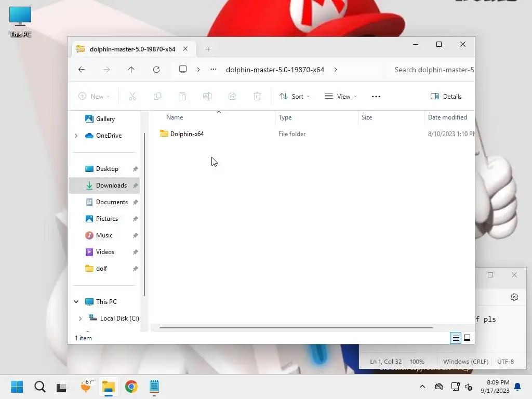Expand the OneDrive tree node

click(x=76, y=136)
